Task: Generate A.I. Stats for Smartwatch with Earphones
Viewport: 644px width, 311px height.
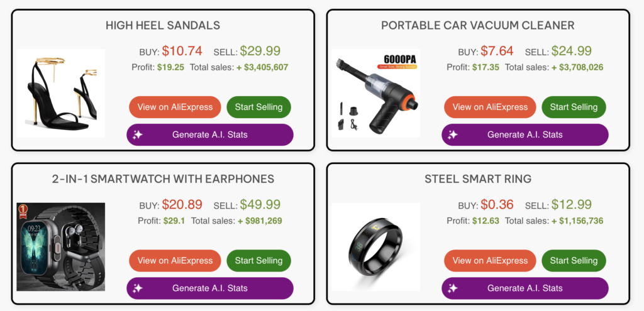Action: coord(210,288)
